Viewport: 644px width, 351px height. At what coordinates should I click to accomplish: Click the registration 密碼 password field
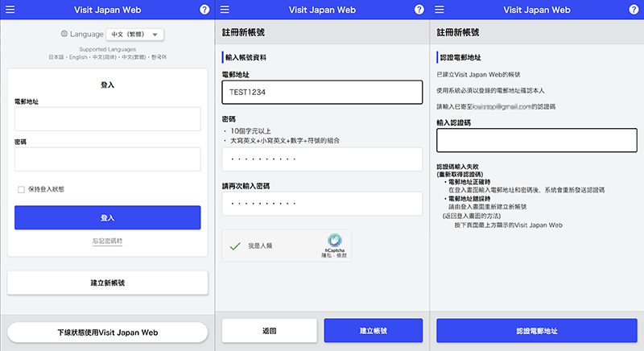[323, 159]
